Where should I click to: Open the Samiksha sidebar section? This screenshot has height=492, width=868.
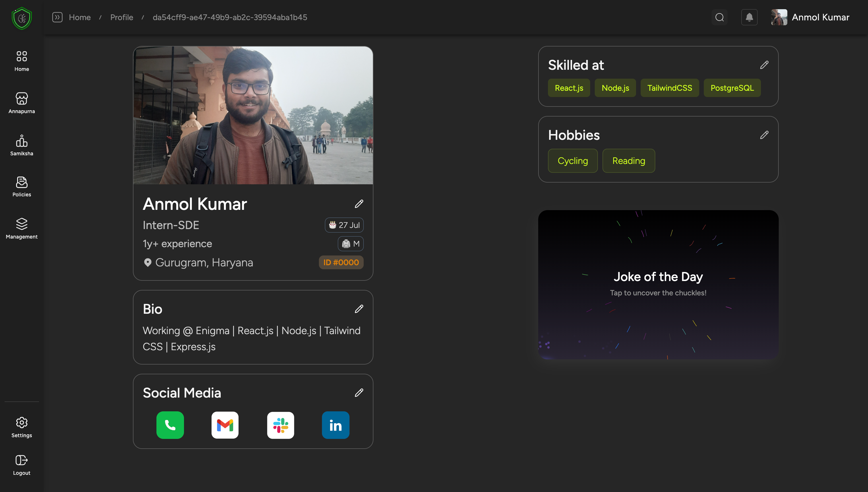pos(22,145)
